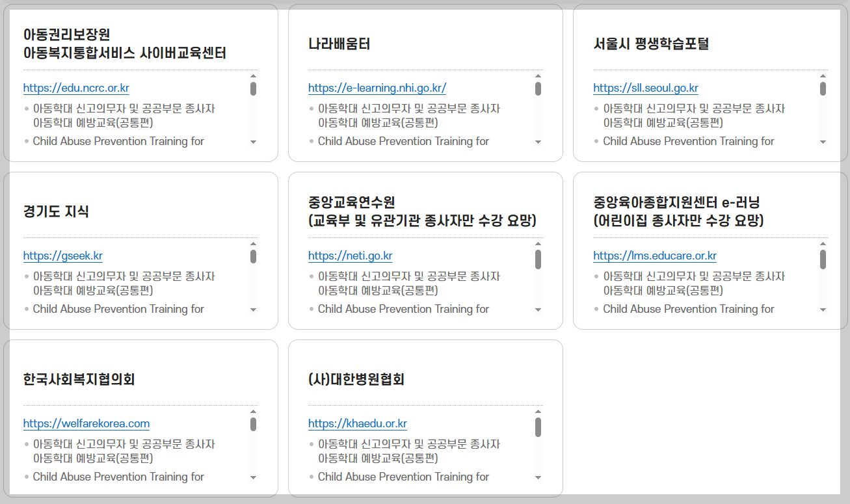Click scroll-down arrow in 중앙육아종합지원센터 e-러닝 card
The width and height of the screenshot is (850, 504).
pos(823,310)
